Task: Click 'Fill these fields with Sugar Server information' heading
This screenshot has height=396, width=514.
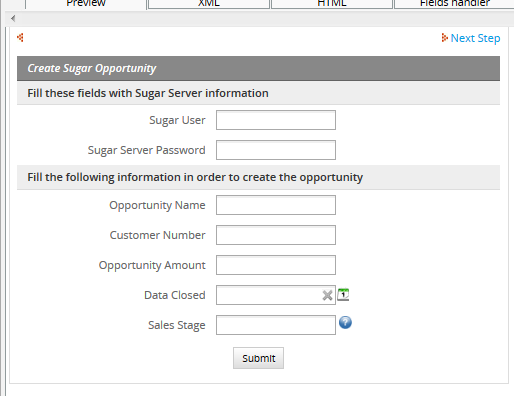Action: pyautogui.click(x=148, y=93)
